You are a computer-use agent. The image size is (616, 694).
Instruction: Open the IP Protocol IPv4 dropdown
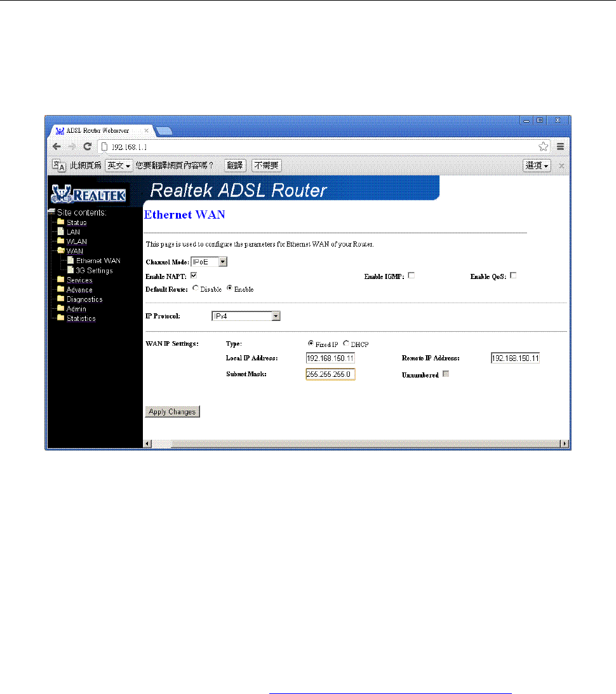[x=246, y=316]
